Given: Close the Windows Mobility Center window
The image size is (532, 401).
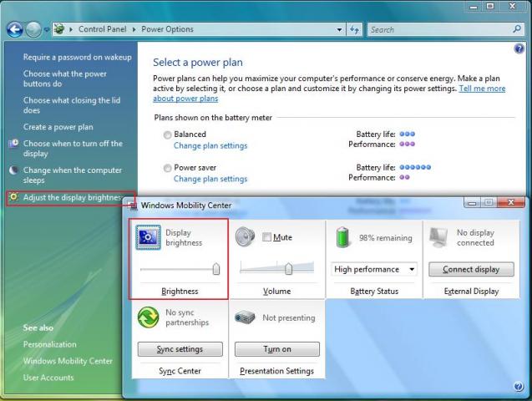Looking at the screenshot, I should point(511,202).
